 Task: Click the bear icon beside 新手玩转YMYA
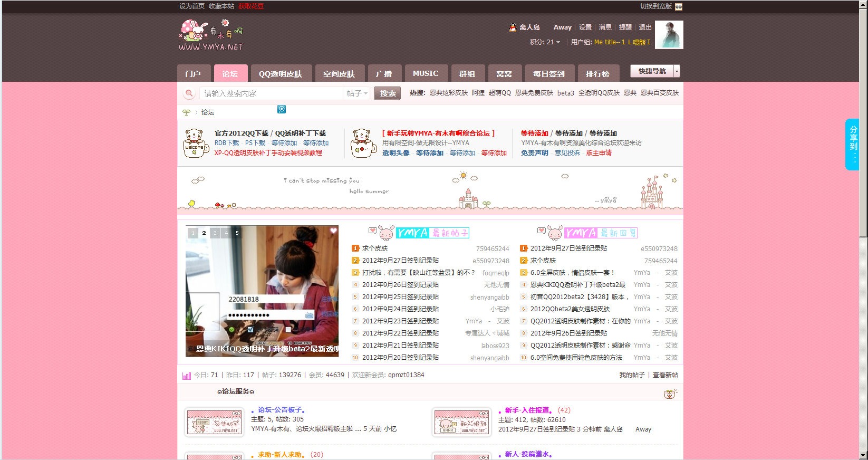(363, 143)
